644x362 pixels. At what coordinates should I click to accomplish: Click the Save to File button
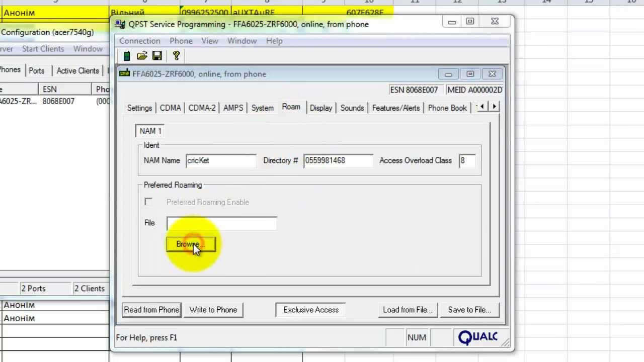click(x=469, y=310)
